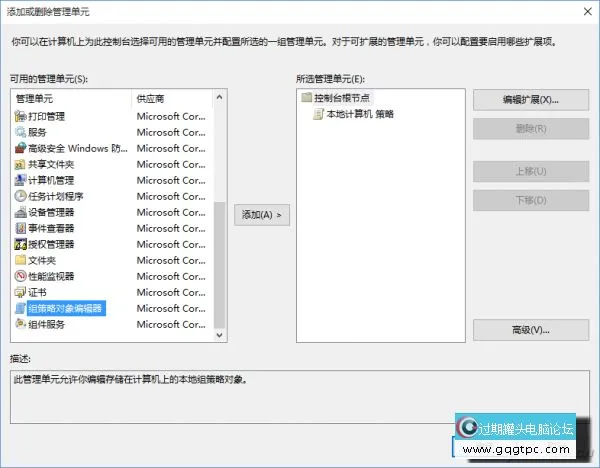This screenshot has height=468, width=600.
Task: Click the 高级(V)... button
Action: (531, 330)
